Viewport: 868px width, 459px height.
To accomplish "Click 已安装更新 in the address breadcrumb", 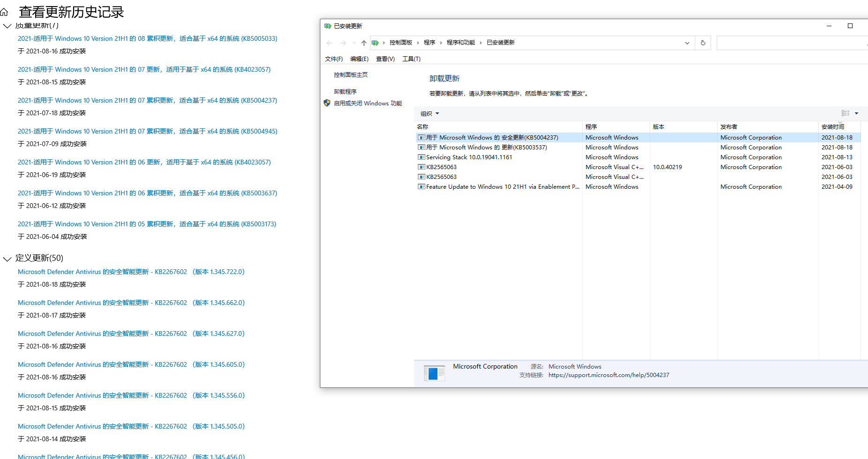I will [501, 43].
